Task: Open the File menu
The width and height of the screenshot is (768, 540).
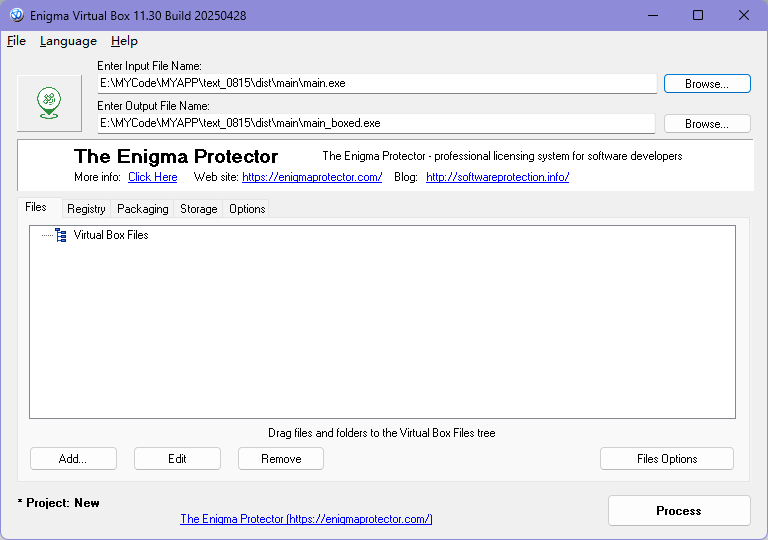Action: pos(16,41)
